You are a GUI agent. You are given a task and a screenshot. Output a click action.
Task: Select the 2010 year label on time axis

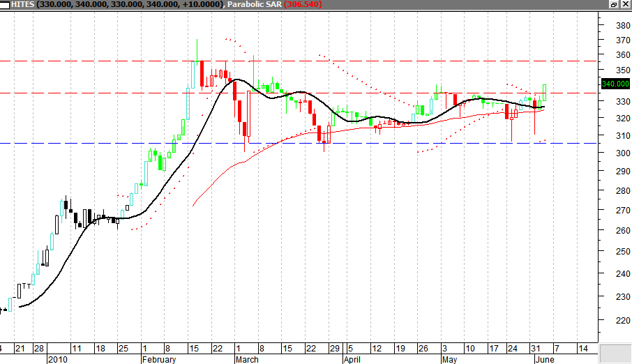pyautogui.click(x=58, y=359)
